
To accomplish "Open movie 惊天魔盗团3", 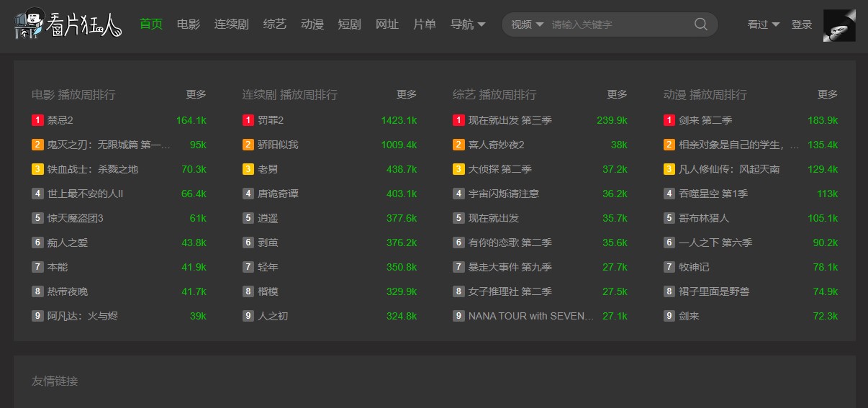I will pyautogui.click(x=76, y=218).
